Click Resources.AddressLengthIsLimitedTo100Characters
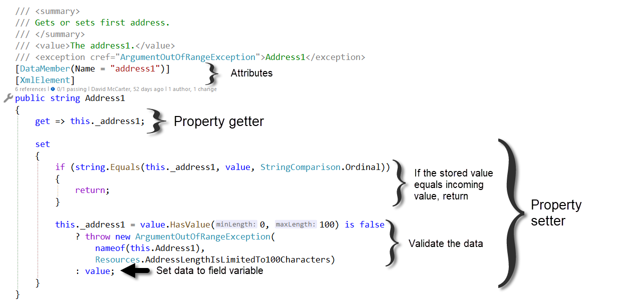The width and height of the screenshot is (644, 305). click(x=215, y=259)
